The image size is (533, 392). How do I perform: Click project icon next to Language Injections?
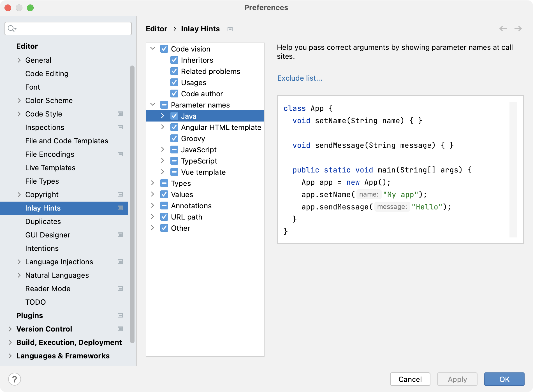click(x=120, y=262)
